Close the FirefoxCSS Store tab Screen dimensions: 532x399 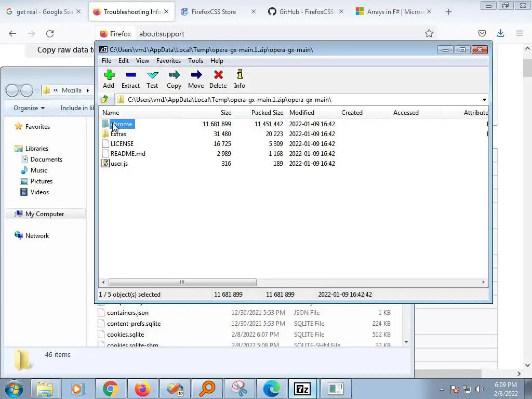coord(254,12)
